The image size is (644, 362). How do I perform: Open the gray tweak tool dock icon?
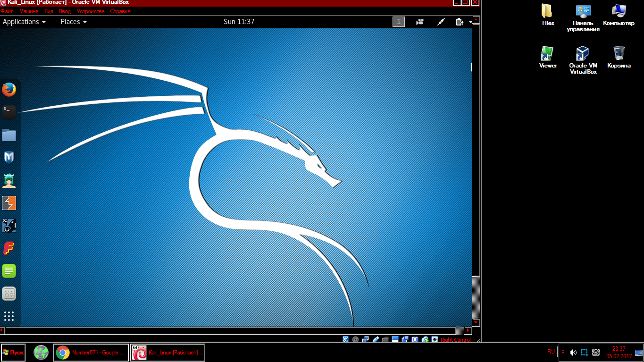(x=9, y=294)
